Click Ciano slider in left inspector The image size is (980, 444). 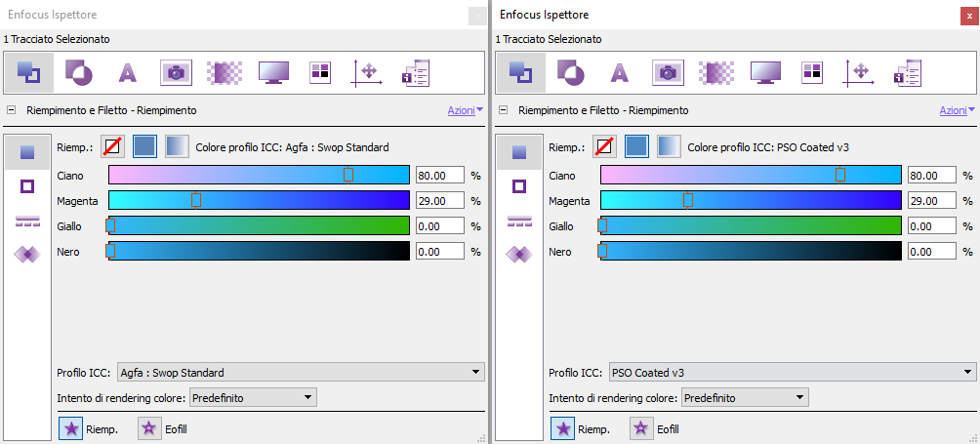260,175
